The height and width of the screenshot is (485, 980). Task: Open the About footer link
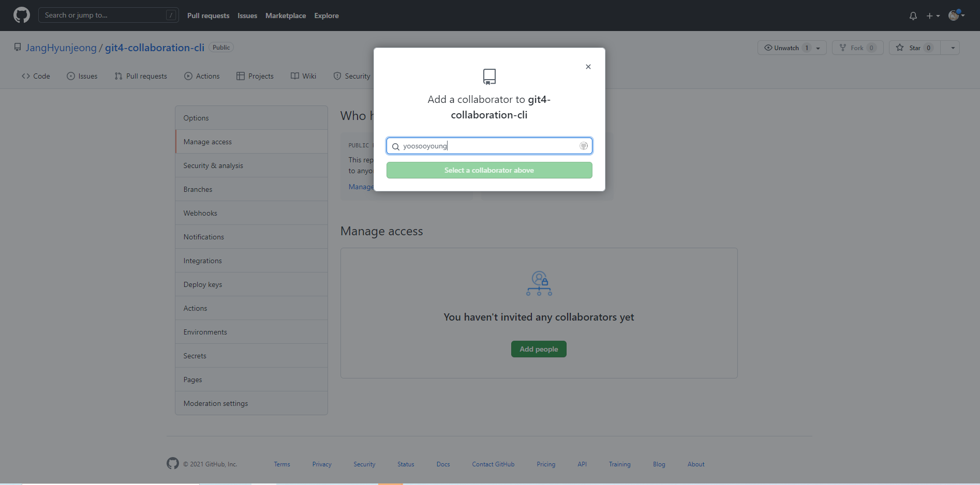696,464
